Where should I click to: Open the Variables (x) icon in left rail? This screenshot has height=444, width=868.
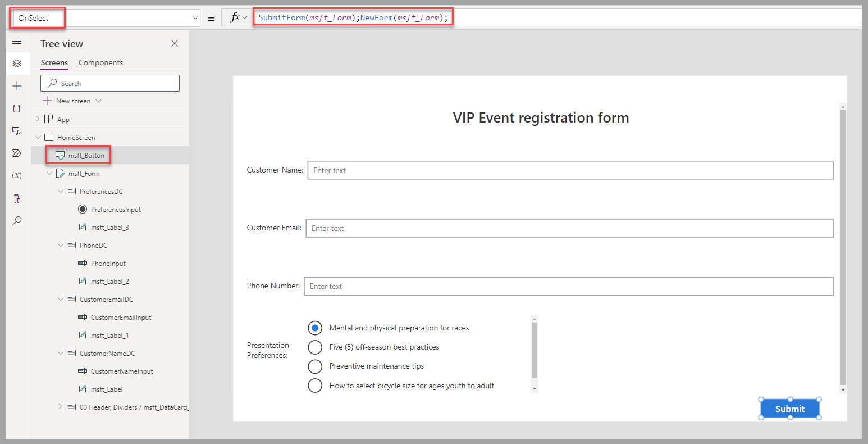coord(17,175)
